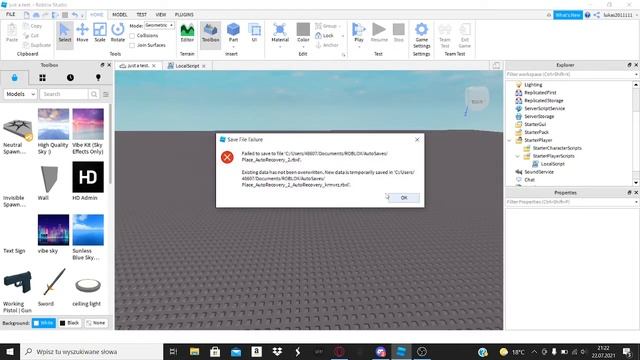Image resolution: width=640 pixels, height=360 pixels.
Task: Open Toolbox Inventory grid tab
Action: click(42, 78)
